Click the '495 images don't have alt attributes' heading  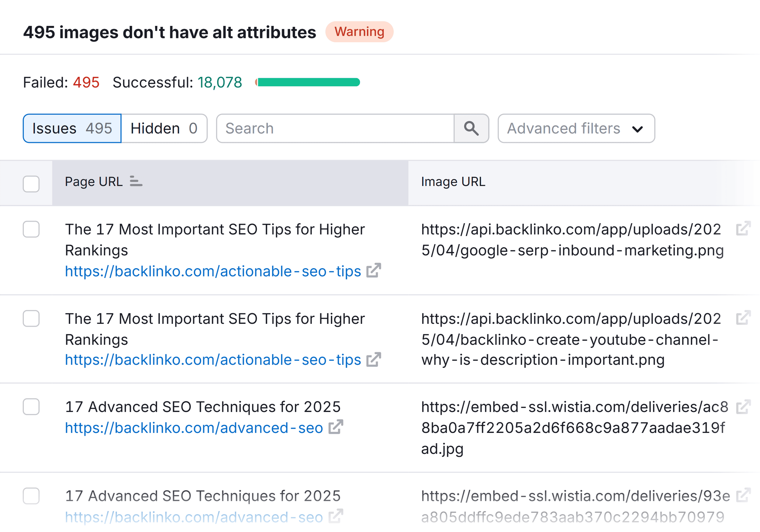click(169, 33)
